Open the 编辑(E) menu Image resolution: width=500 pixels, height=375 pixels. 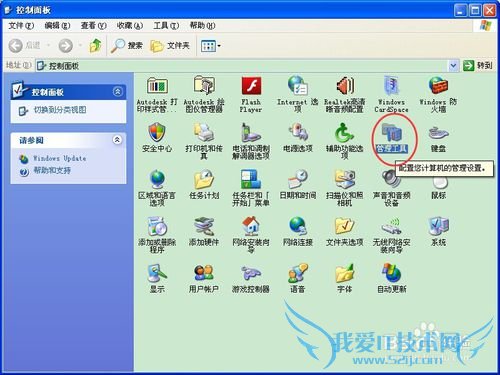tap(57, 25)
